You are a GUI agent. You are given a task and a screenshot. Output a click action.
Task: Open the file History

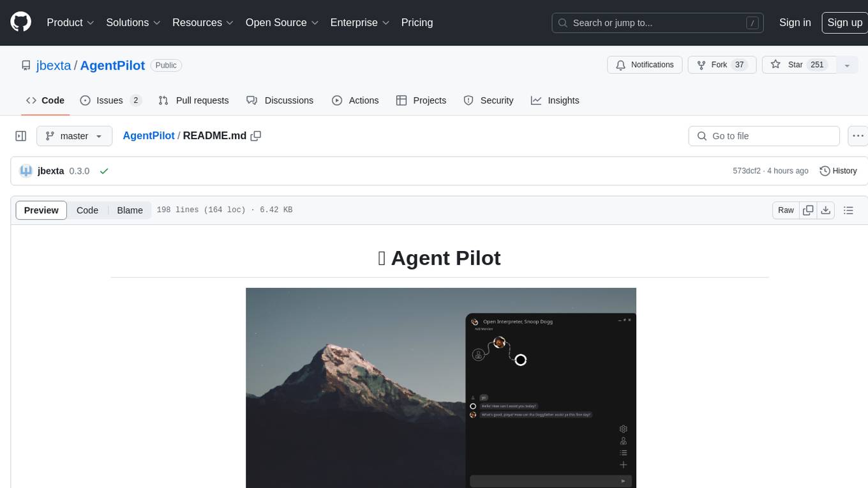(x=838, y=171)
